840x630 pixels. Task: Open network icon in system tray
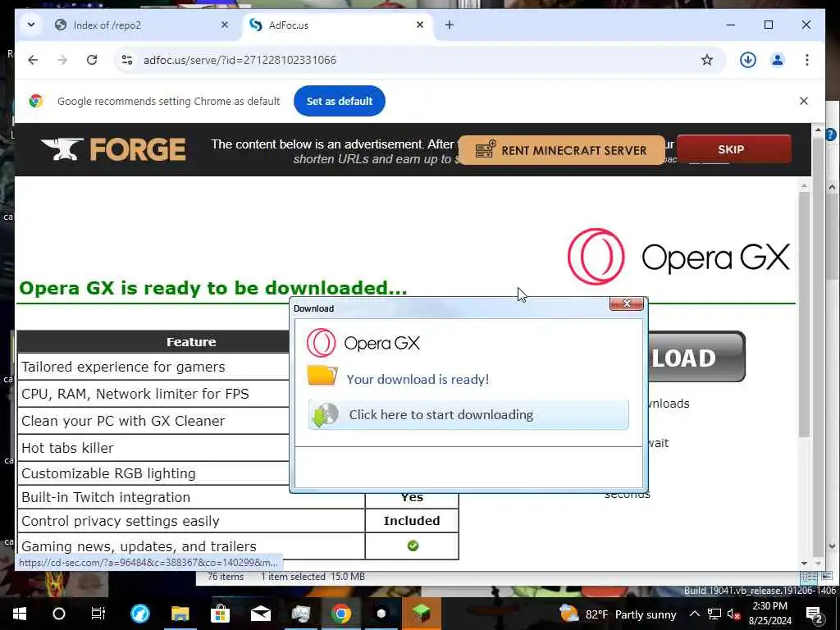[714, 614]
